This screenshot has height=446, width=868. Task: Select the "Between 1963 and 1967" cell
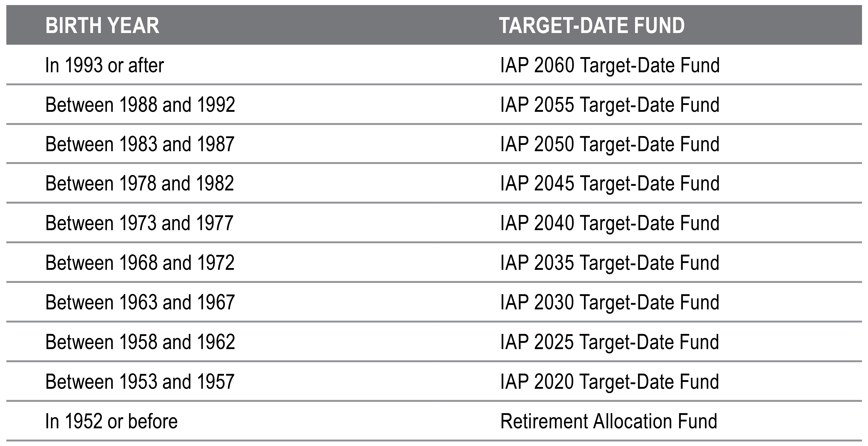tap(140, 302)
